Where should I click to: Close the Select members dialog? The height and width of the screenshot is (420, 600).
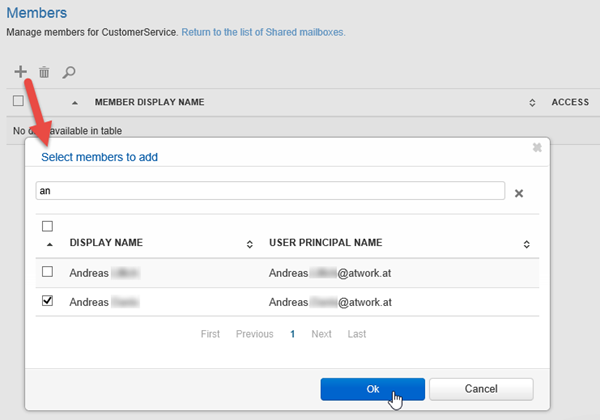coord(537,147)
